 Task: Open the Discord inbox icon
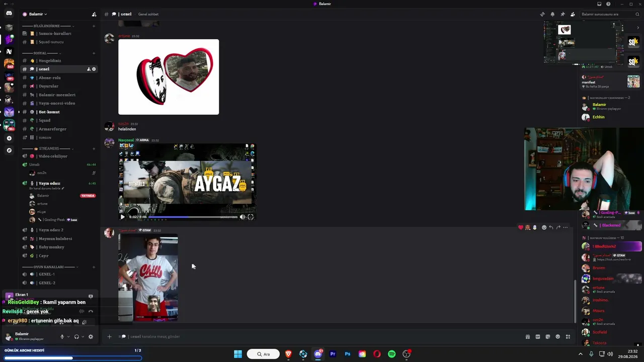point(599,4)
